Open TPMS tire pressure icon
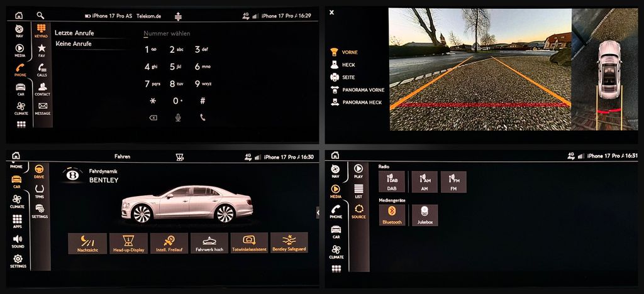The width and height of the screenshot is (644, 294). coord(40,191)
